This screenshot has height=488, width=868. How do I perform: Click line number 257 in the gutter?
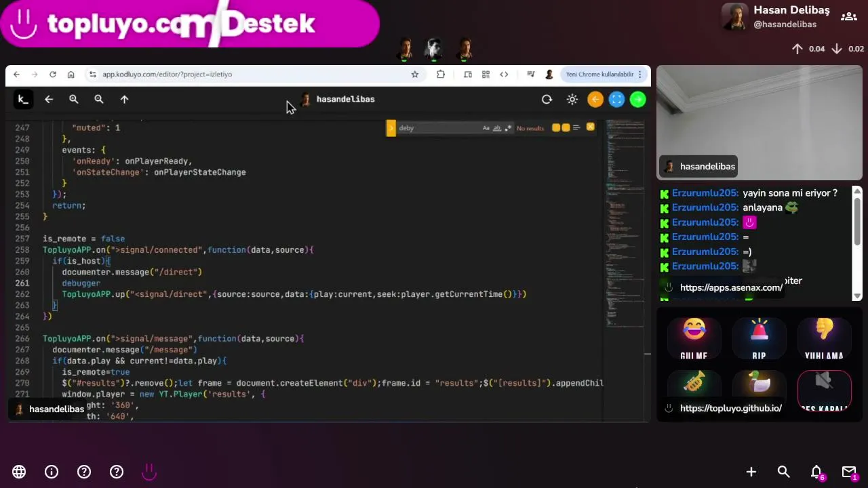[x=22, y=239]
